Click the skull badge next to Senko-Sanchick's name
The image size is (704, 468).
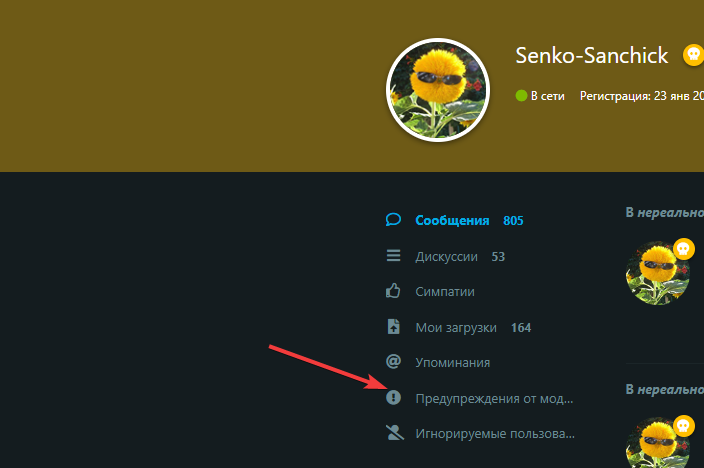point(693,55)
